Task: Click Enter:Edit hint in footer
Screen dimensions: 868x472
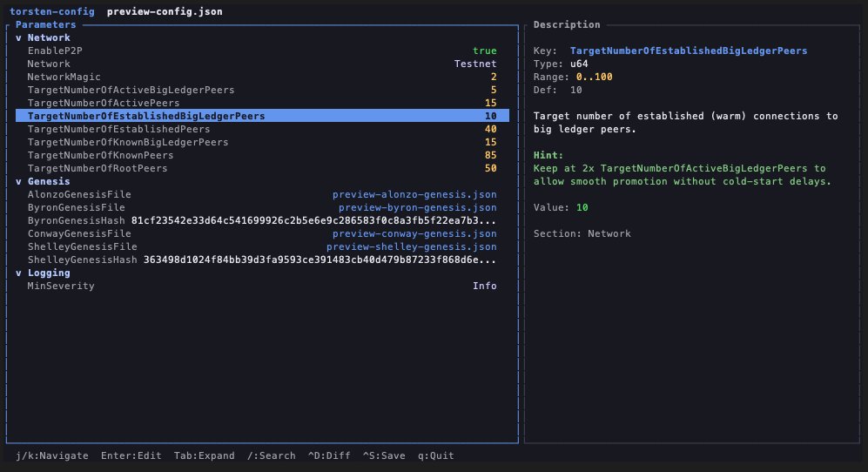Action: coord(131,455)
